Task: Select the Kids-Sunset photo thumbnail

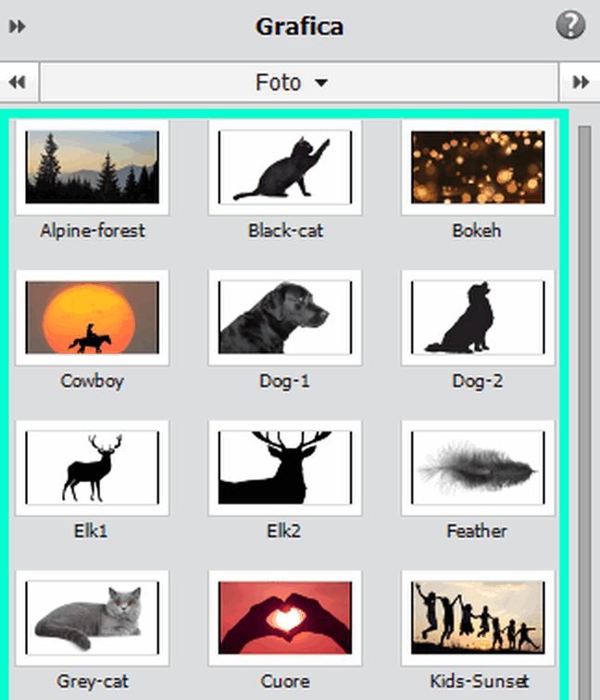Action: tap(478, 618)
